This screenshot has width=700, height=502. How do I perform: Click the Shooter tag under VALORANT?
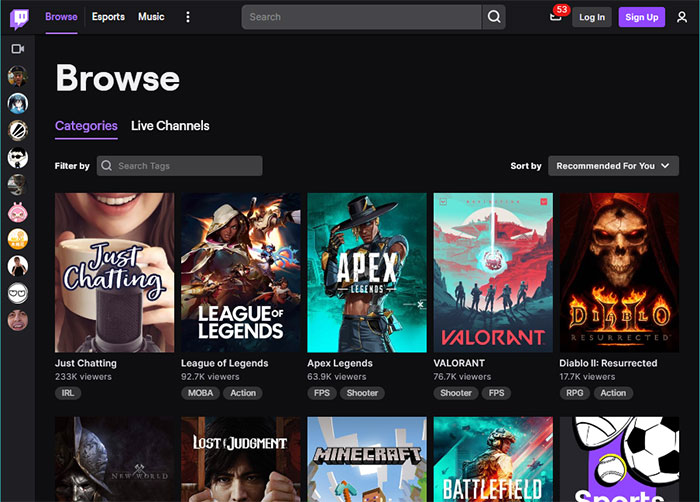pyautogui.click(x=456, y=393)
